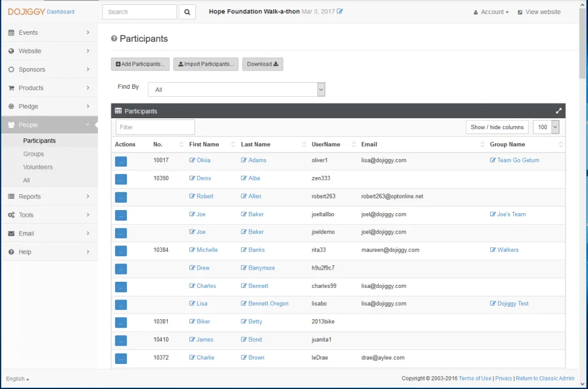Click Return to Classic Admin link
This screenshot has height=389, width=588.
click(x=545, y=378)
